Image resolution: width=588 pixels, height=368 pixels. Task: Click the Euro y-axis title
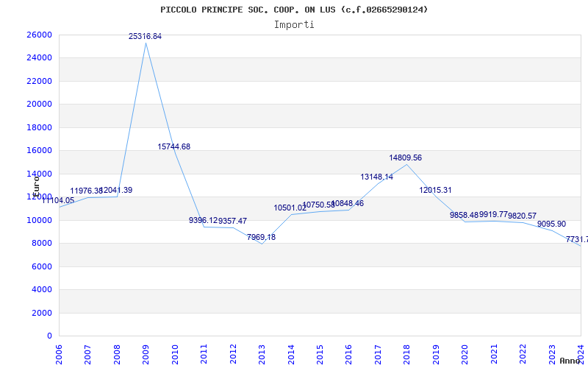click(x=36, y=185)
